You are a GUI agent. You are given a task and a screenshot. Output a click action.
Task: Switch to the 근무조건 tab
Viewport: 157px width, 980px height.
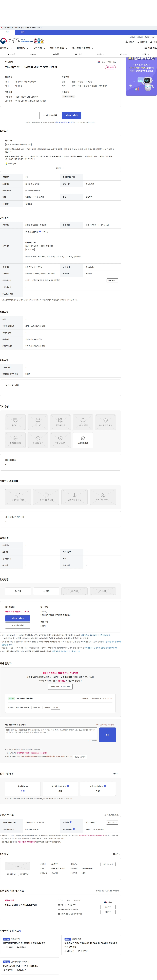click(33, 54)
